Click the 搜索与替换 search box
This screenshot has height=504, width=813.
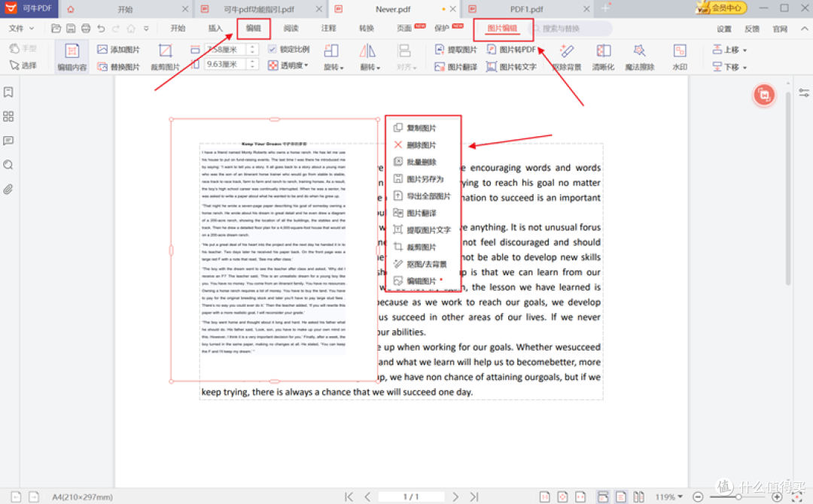[x=572, y=29]
